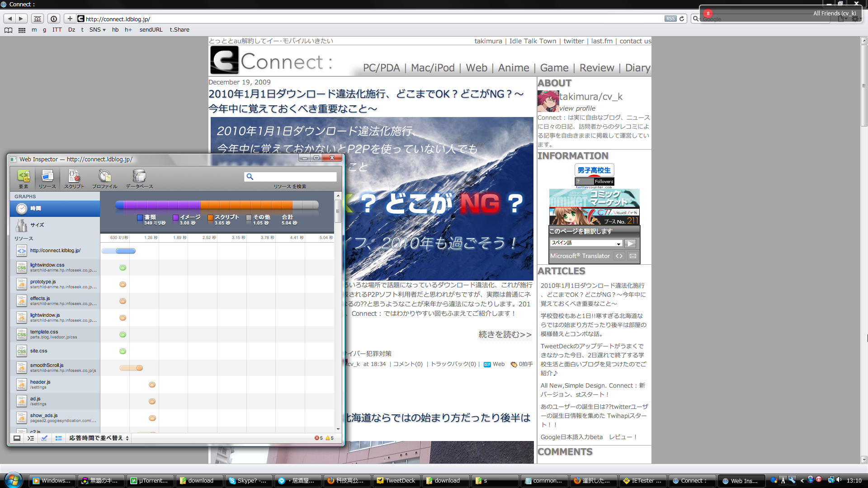Open TweetDeck from the taskbar
Screen dimensions: 868x488
coord(396,481)
